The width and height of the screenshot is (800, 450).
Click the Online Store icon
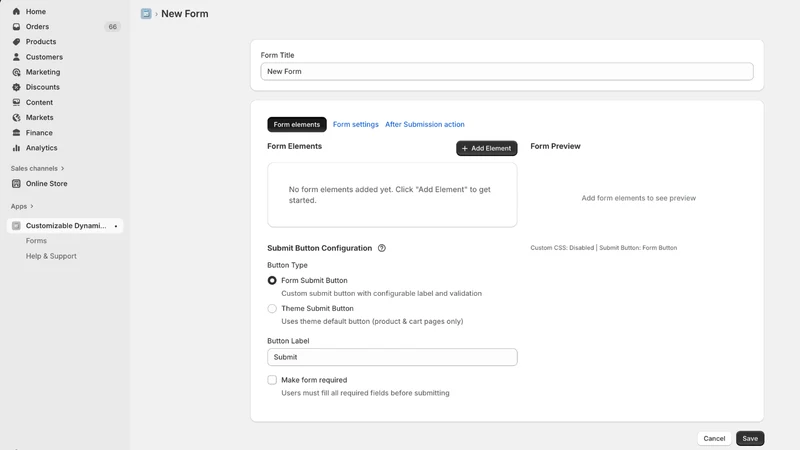pos(16,183)
